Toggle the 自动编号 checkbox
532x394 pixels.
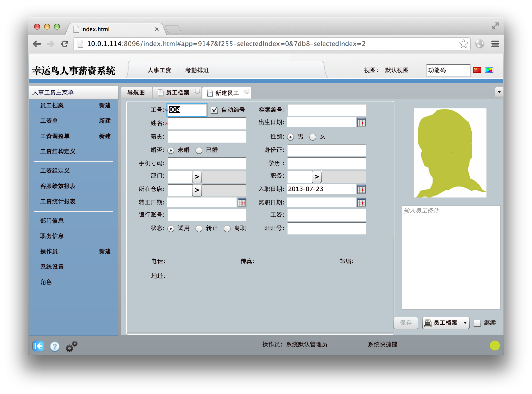[x=214, y=110]
